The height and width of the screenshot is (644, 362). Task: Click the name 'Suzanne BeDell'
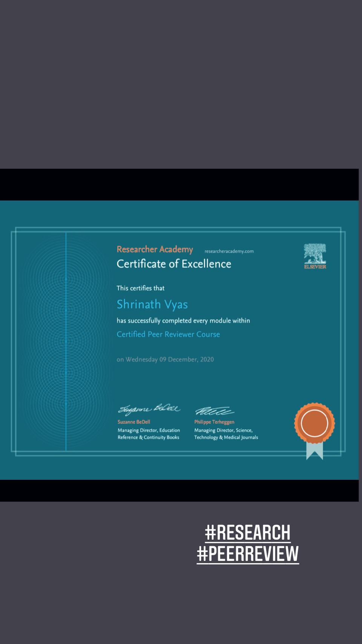point(134,422)
